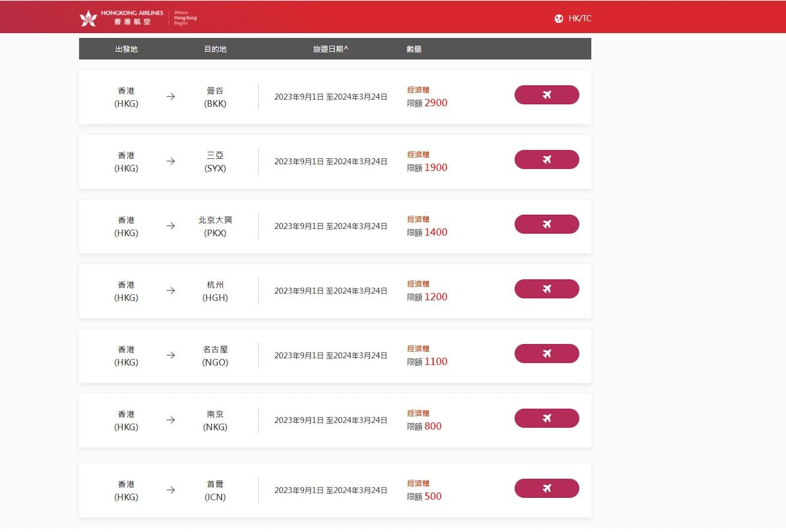Image resolution: width=786 pixels, height=532 pixels.
Task: Book the Seoul (ICN) flight plane button
Action: (547, 488)
